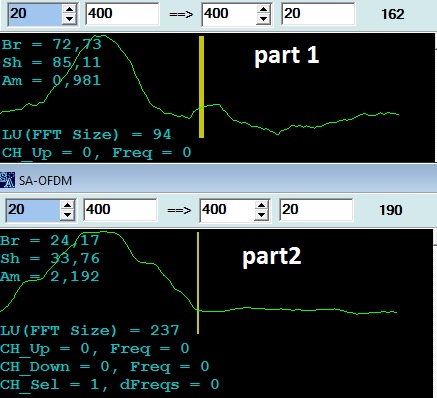Image resolution: width=437 pixels, height=398 pixels.
Task: Raise the part2 panel's 400 spinner value
Action: click(261, 205)
